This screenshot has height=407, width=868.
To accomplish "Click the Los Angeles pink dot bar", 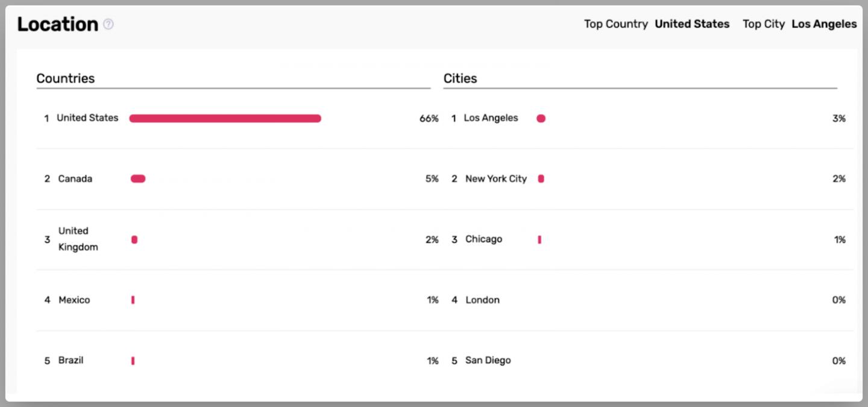I will point(541,118).
